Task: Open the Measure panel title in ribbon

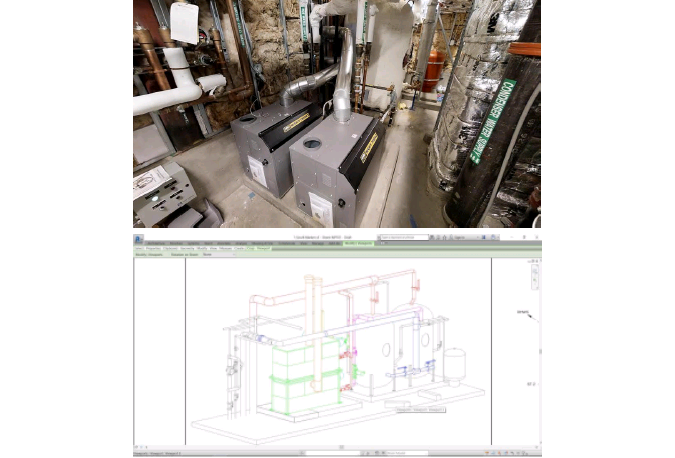Action: (225, 248)
